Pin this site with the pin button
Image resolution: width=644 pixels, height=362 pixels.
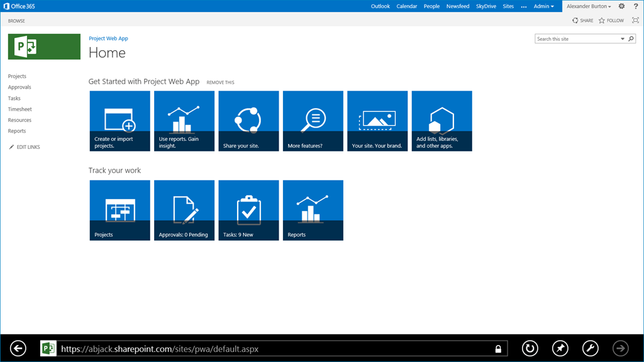(x=560, y=348)
